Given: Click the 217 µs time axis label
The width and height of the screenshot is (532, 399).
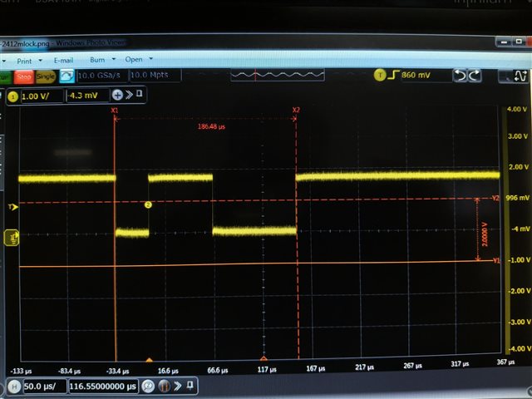Looking at the screenshot, I should (x=364, y=367).
